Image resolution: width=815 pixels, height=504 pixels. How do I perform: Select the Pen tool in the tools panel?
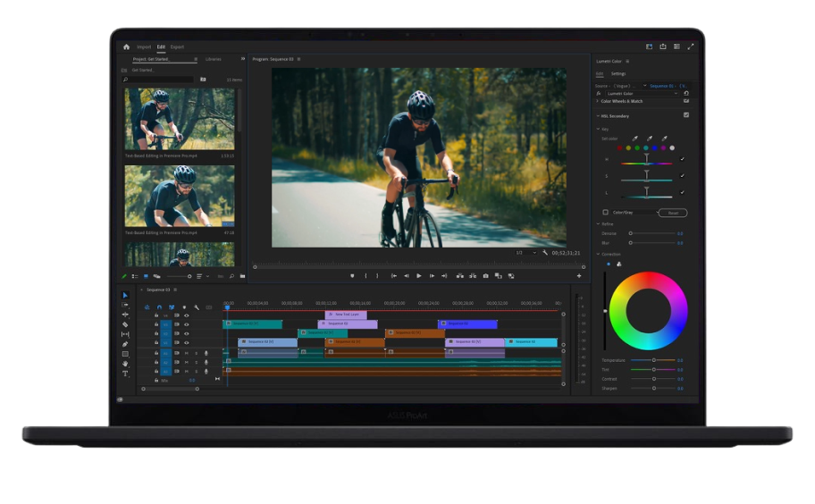point(125,344)
